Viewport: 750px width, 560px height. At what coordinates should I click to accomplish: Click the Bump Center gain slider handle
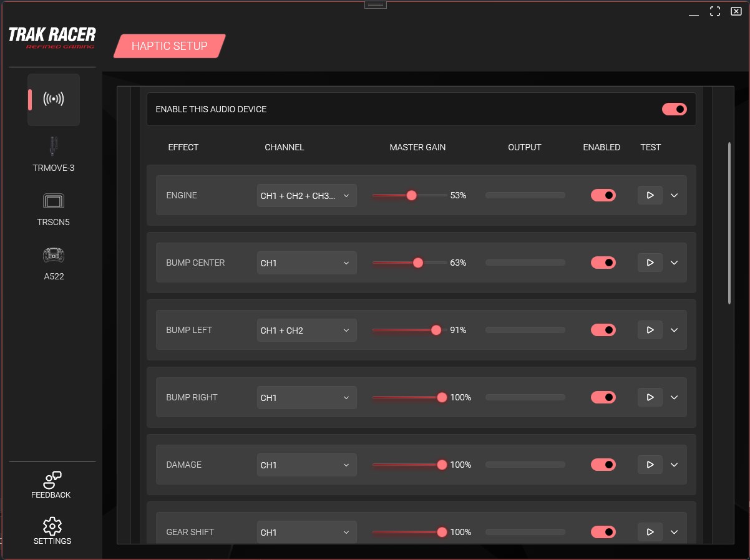(x=418, y=263)
